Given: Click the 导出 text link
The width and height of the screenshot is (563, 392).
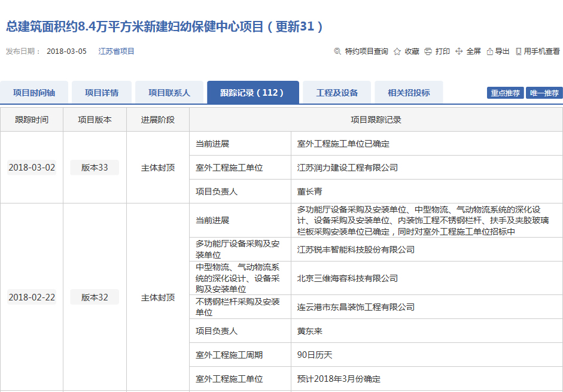Looking at the screenshot, I should (503, 51).
